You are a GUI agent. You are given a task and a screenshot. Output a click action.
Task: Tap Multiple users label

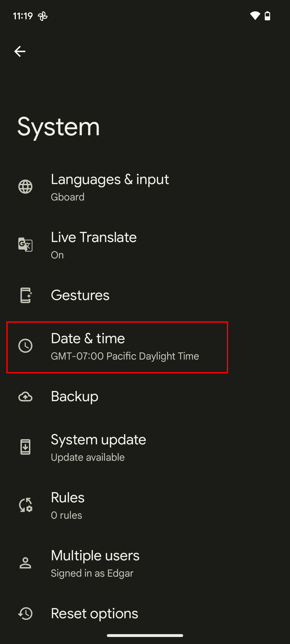[95, 556]
